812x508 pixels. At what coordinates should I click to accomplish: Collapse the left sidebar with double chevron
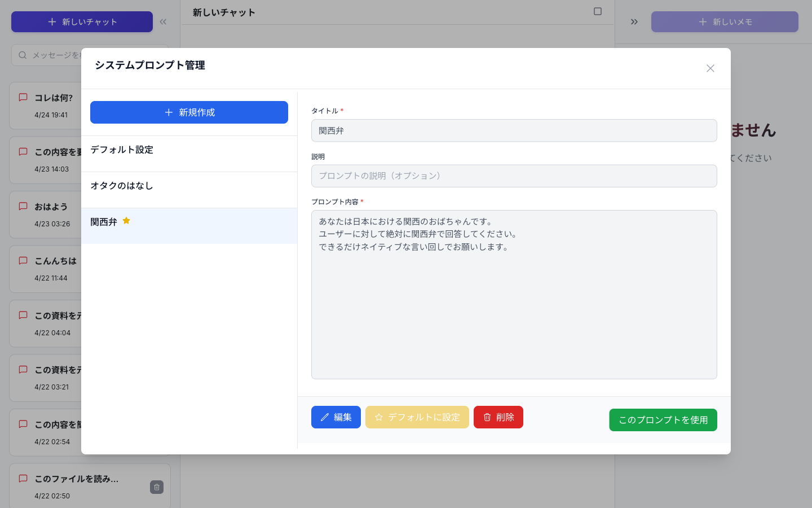pos(163,21)
